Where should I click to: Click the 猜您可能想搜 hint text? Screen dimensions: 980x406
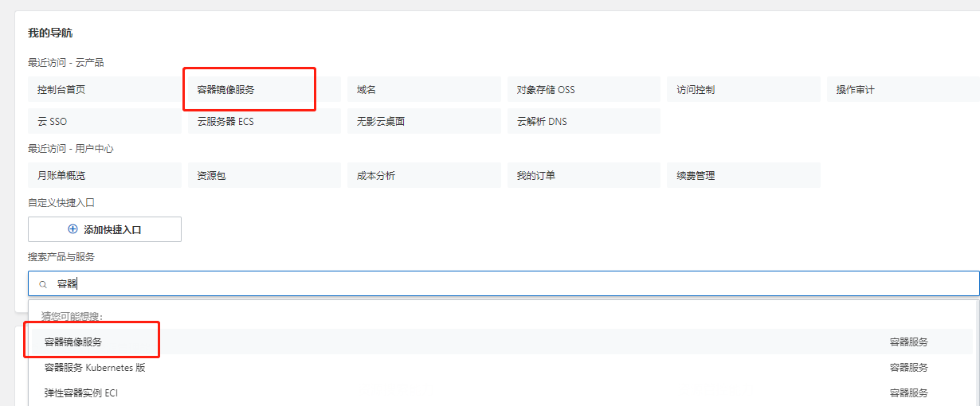click(x=74, y=316)
